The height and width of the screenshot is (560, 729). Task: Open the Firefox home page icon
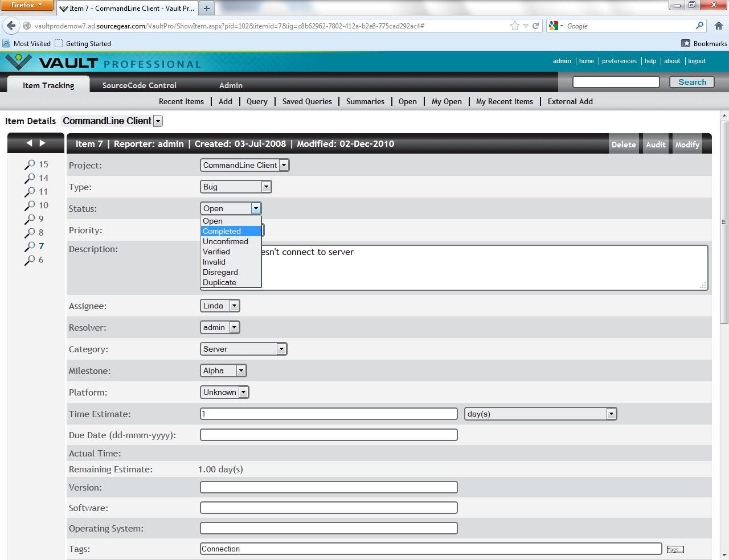[719, 26]
